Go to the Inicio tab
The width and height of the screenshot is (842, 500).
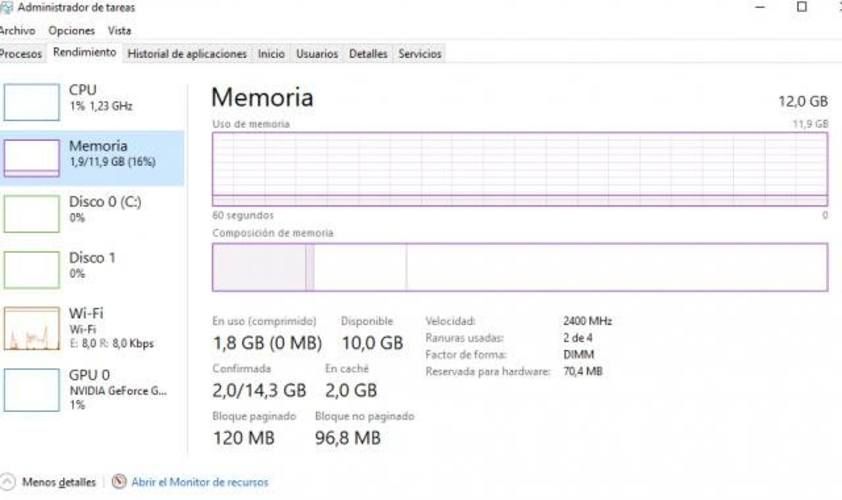point(271,54)
